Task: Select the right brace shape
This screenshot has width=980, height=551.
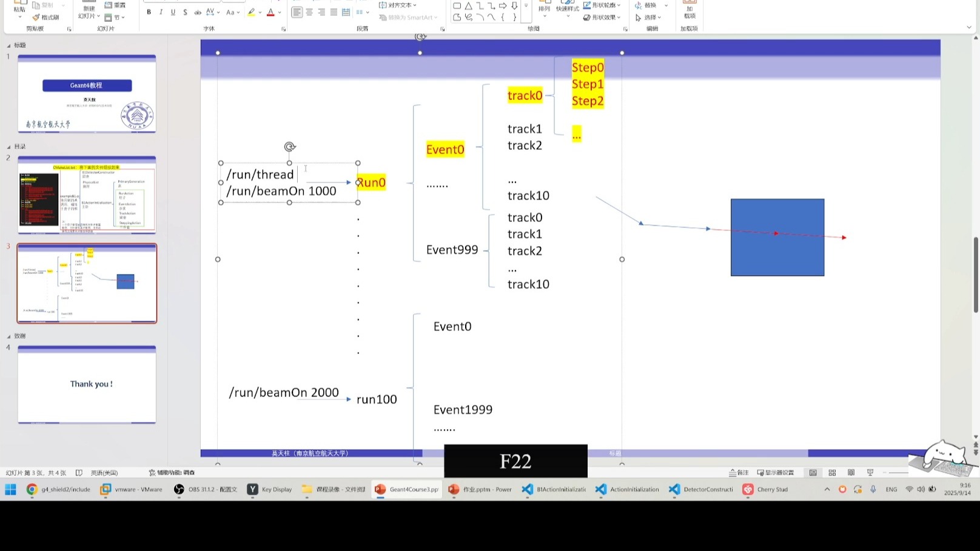Action: point(514,17)
